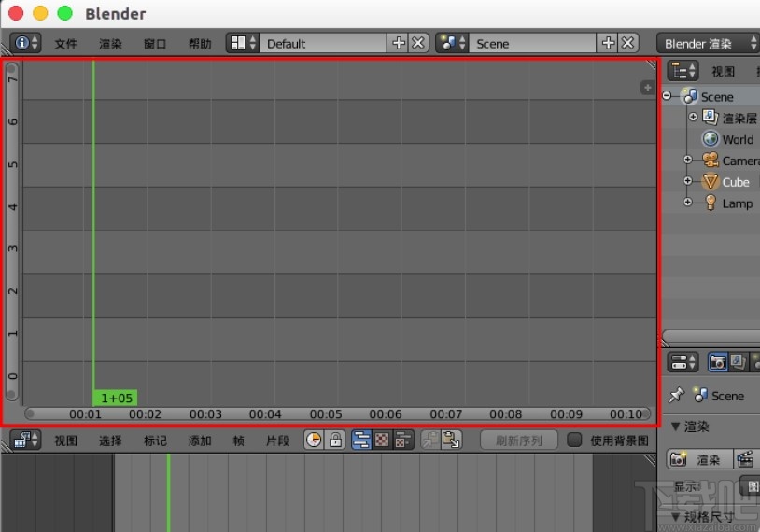This screenshot has height=532, width=760.
Task: Delete the current Scene with X
Action: pos(627,43)
